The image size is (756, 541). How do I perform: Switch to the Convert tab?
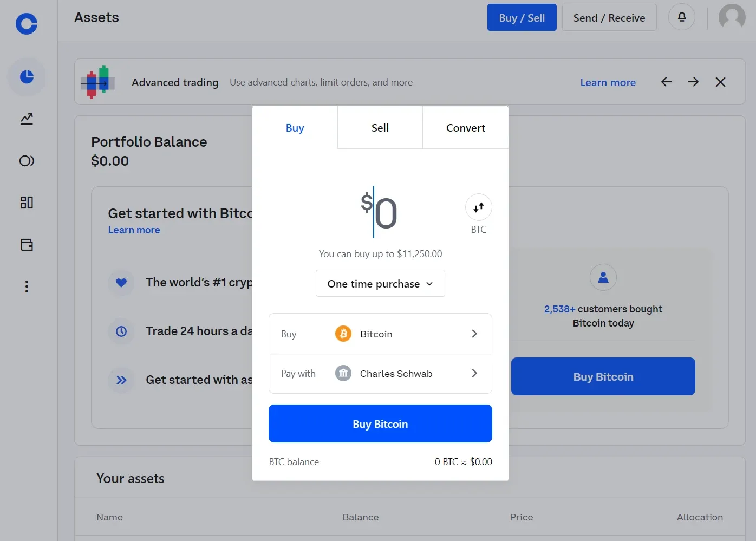coord(466,128)
